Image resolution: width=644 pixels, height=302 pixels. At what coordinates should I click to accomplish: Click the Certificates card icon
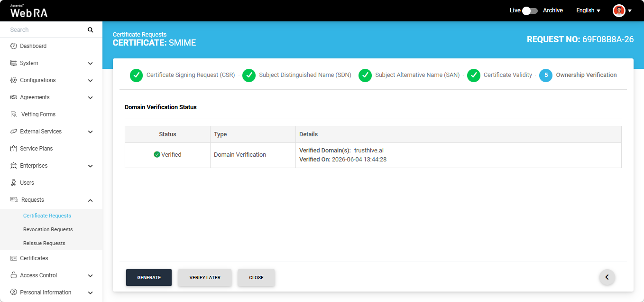(14, 258)
